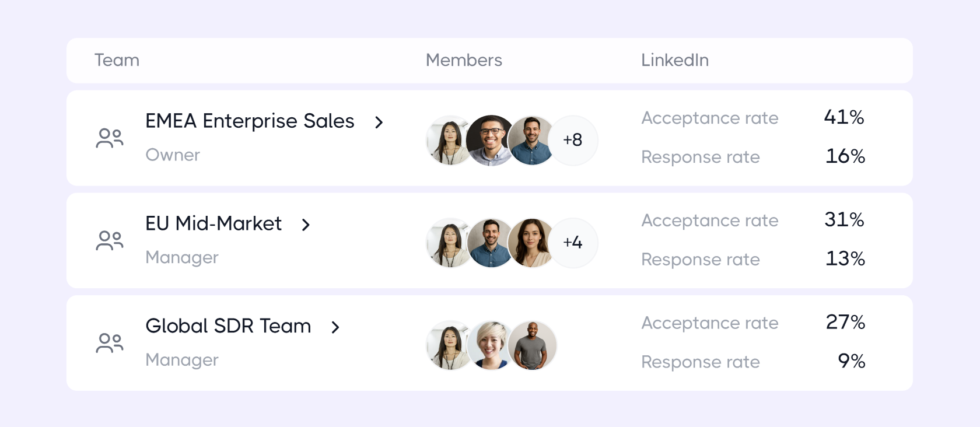Viewport: 980px width, 427px height.
Task: Open Global SDR Team via the chevron
Action: tap(335, 327)
